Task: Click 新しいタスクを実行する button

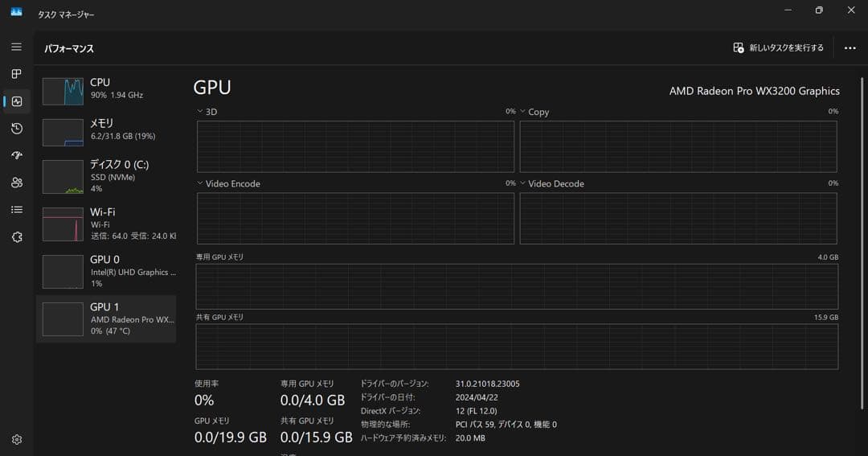Action: coord(778,48)
